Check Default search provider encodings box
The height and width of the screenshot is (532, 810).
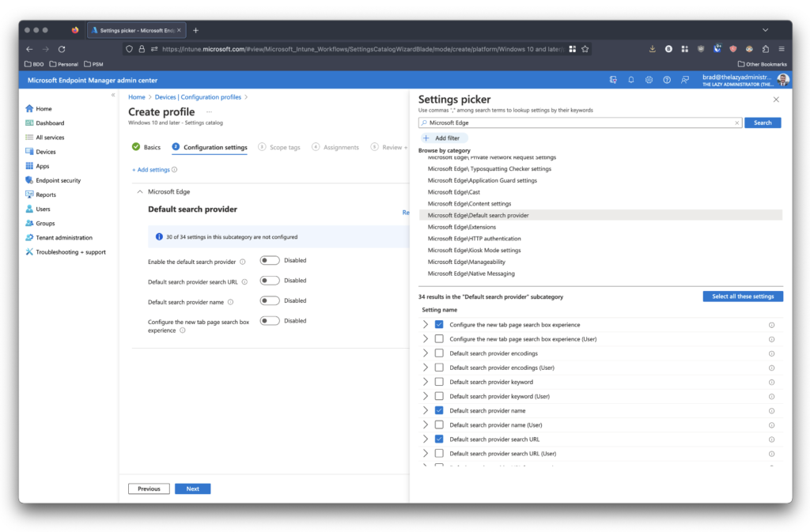click(x=439, y=353)
